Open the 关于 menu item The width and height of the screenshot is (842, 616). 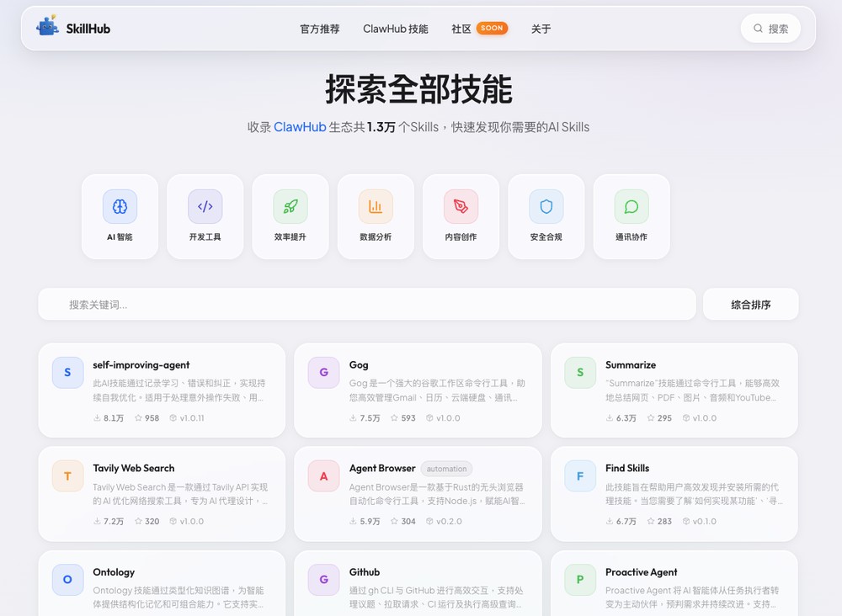541,28
